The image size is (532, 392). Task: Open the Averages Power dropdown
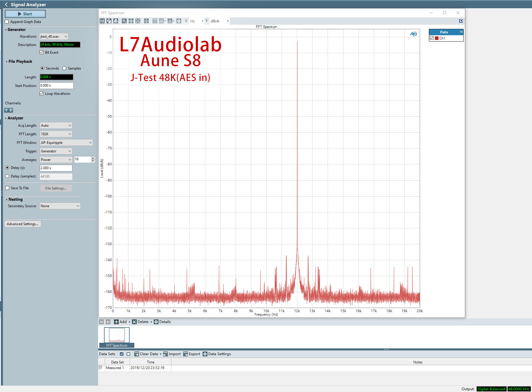[56, 160]
